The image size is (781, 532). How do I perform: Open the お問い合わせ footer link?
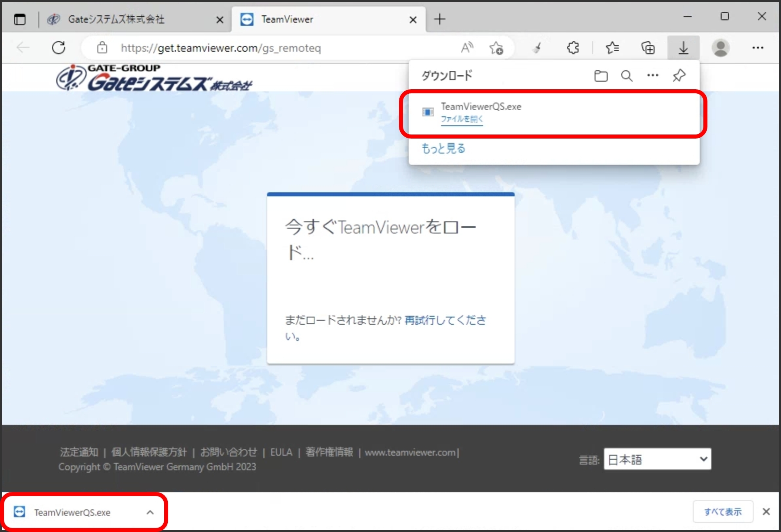coord(228,452)
